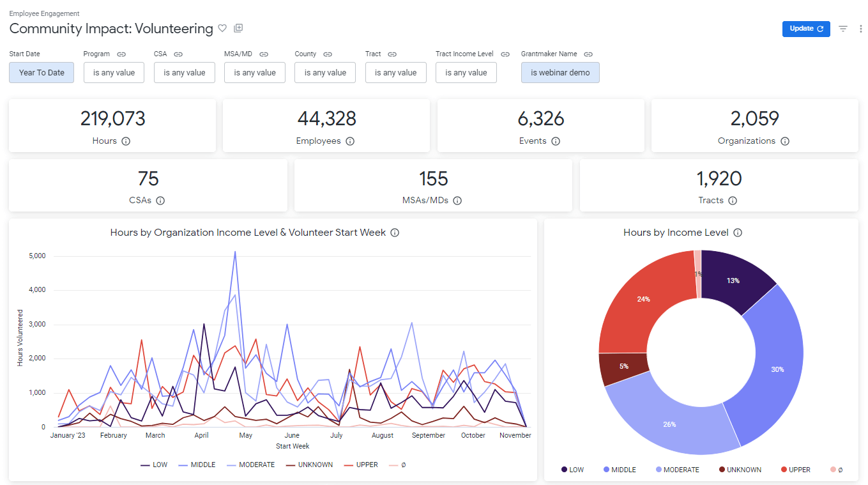Toggle MODERATE series in line chart legend
Viewport: 868px width, 485px height.
(x=250, y=465)
